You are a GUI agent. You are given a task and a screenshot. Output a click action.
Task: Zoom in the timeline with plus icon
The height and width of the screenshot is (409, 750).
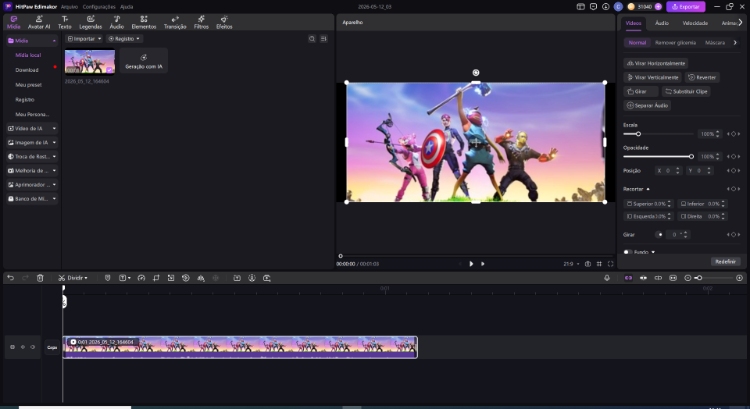[x=739, y=278]
